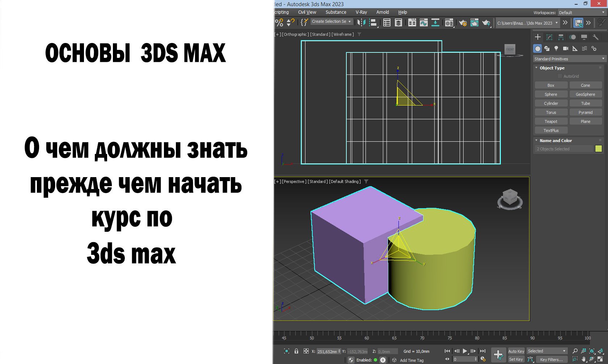Click the X coordinate input field
Viewport: 608px width, 364px height.
(328, 351)
